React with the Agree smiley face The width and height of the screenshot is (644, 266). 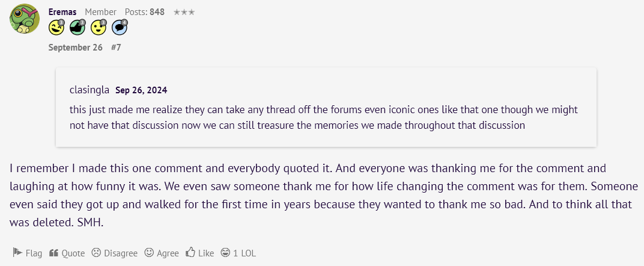pyautogui.click(x=149, y=252)
